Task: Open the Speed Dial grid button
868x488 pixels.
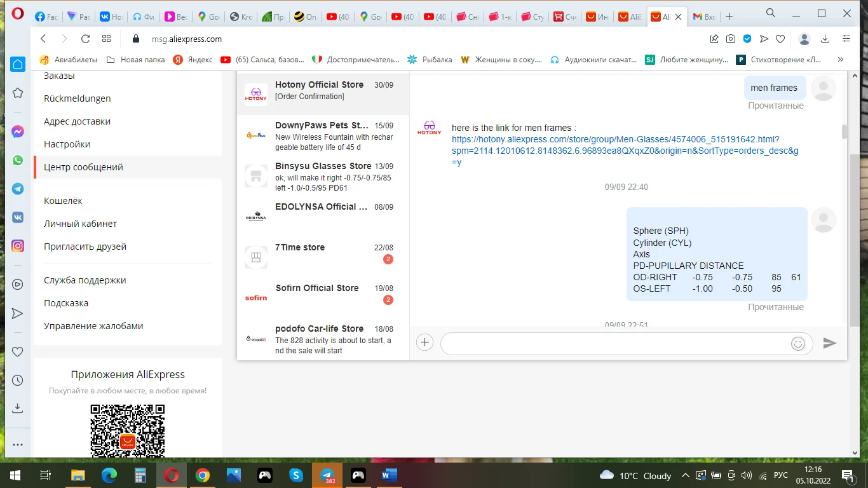Action: (x=107, y=39)
